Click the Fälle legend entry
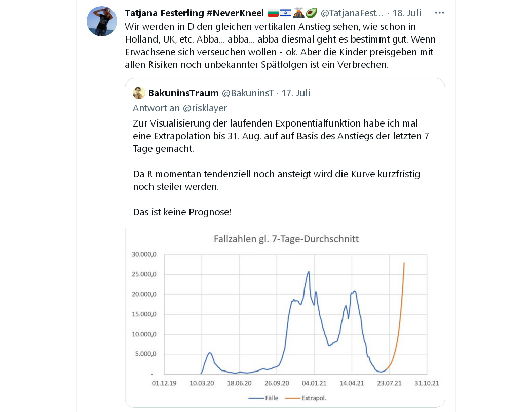Screen dimensions: 532x412 (x=263, y=398)
